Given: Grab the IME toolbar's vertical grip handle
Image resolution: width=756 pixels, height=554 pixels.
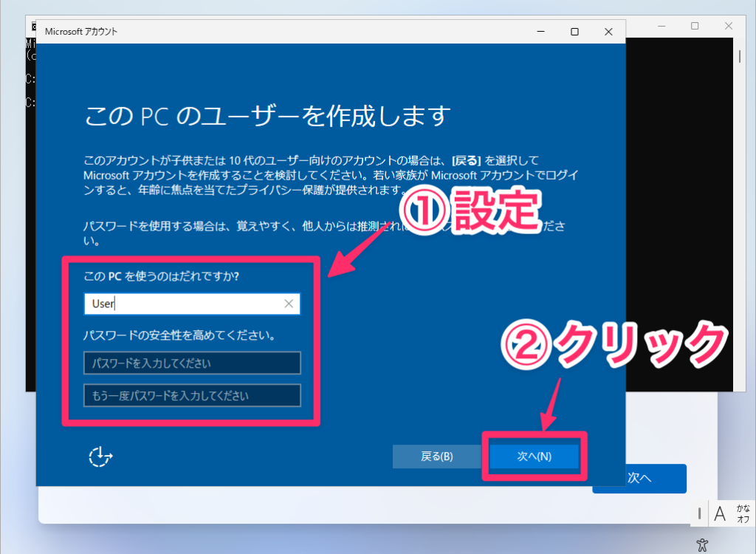Looking at the screenshot, I should point(699,513).
